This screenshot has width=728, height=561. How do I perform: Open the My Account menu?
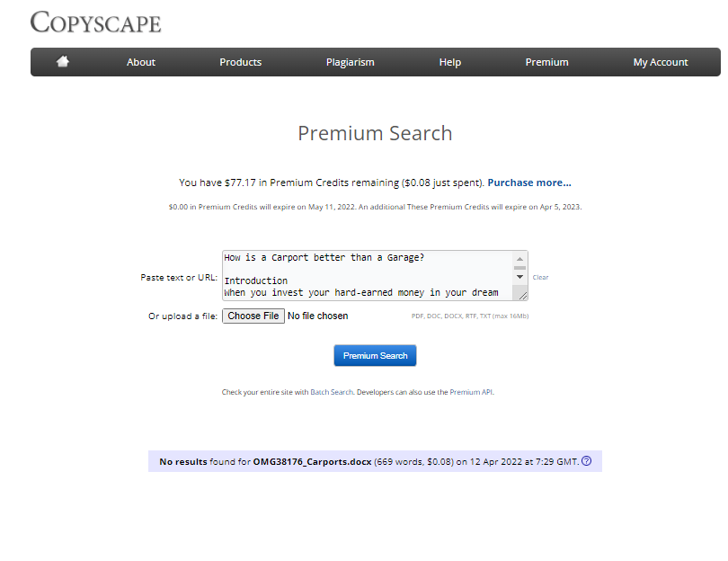click(x=661, y=62)
